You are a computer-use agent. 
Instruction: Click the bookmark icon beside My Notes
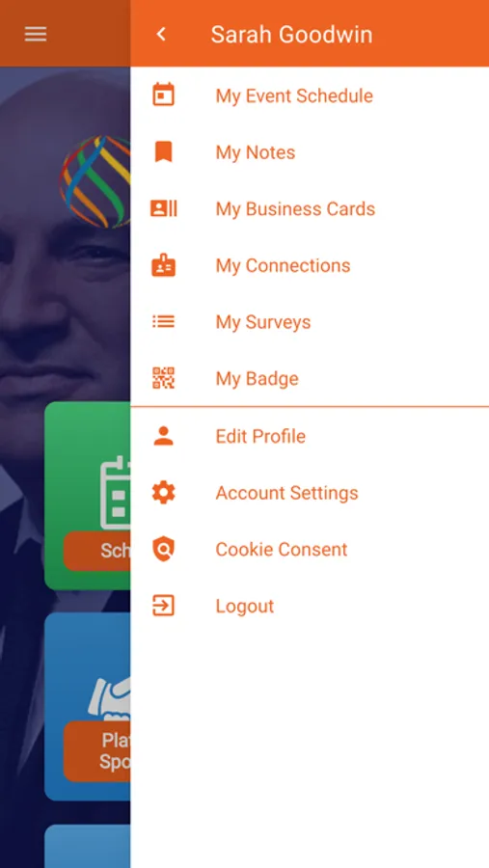tap(163, 151)
